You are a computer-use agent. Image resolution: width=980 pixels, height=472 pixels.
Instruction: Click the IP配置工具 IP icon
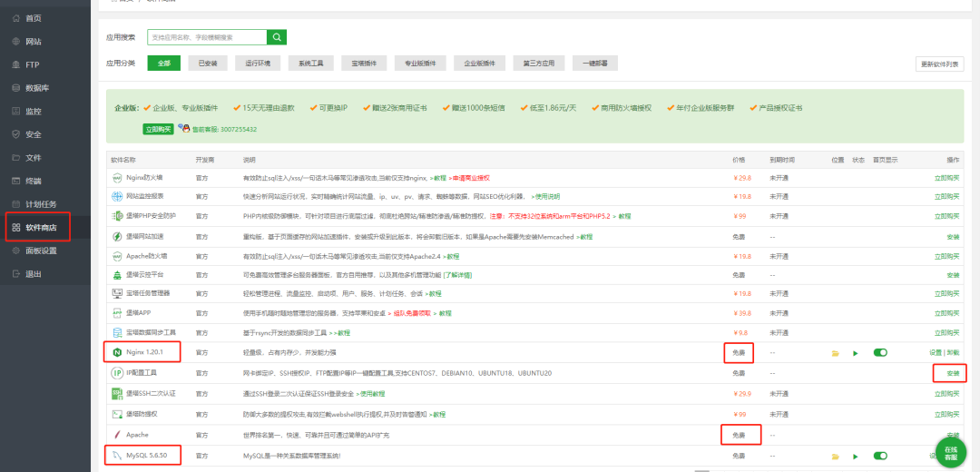pos(117,372)
